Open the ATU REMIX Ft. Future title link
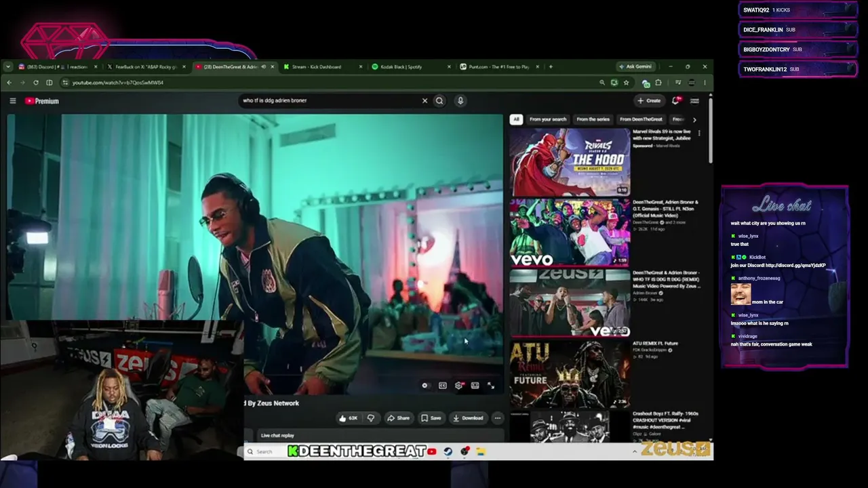 click(656, 344)
